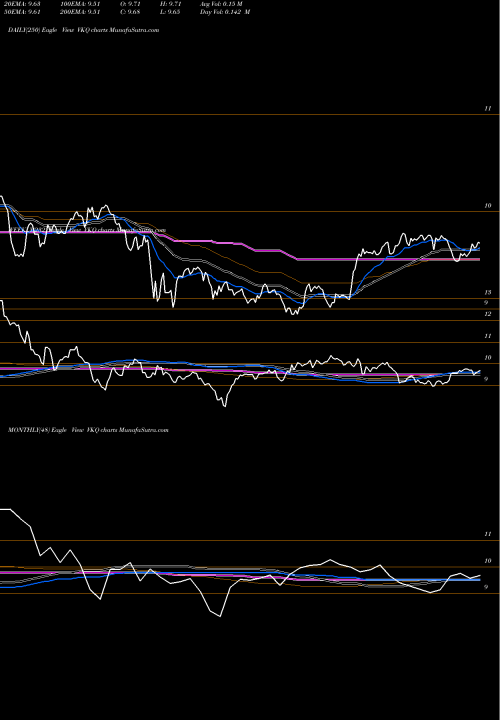The height and width of the screenshot is (720, 500).
Task: Click the DAILY(250) Eagle View chart title
Action: (84, 30)
